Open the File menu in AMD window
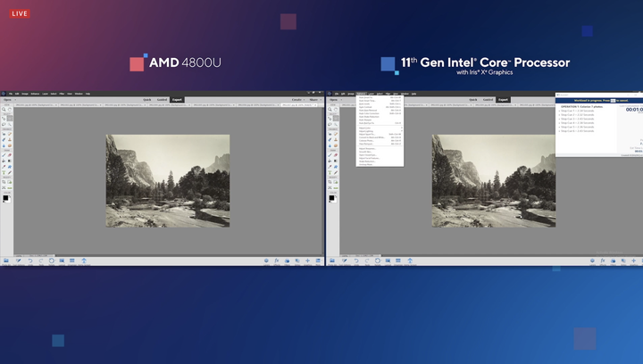Screen dimensions: 643x364 [11, 94]
